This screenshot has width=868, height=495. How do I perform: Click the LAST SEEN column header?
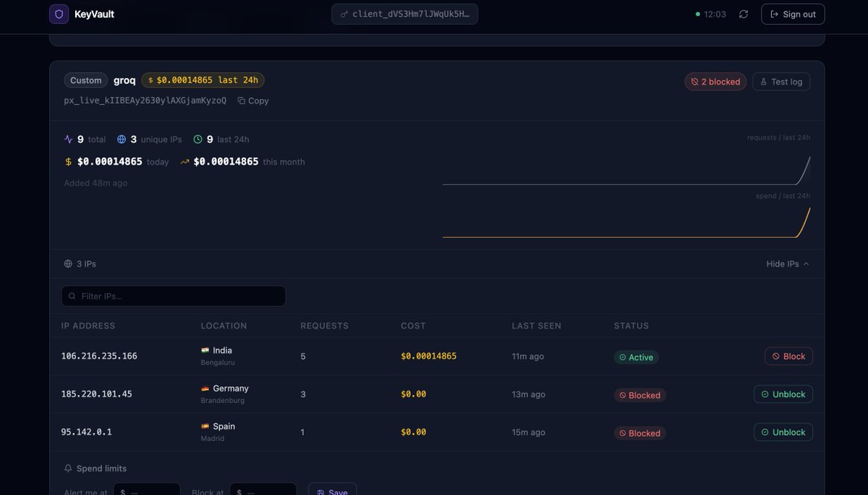pyautogui.click(x=537, y=326)
